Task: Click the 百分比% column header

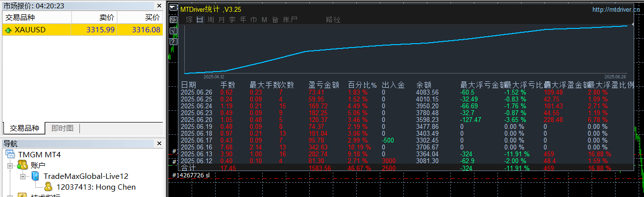Action: coord(362,85)
